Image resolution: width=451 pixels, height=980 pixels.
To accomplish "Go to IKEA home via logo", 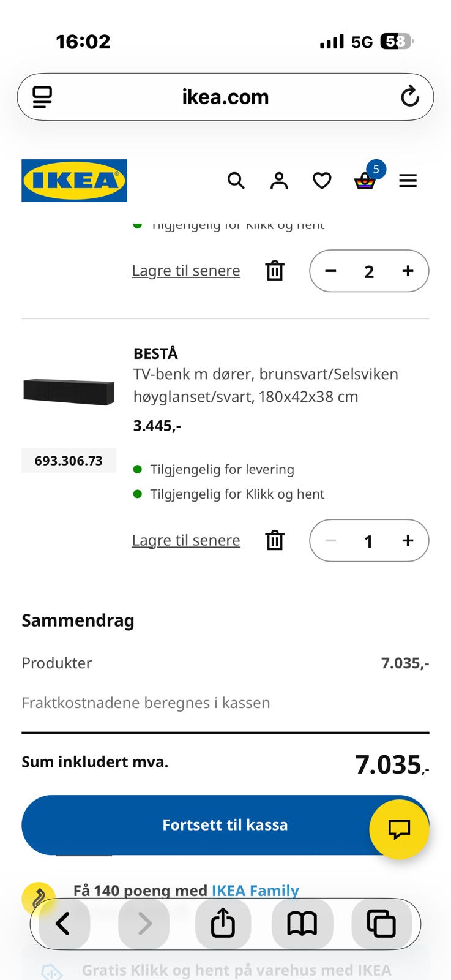I will pos(74,181).
